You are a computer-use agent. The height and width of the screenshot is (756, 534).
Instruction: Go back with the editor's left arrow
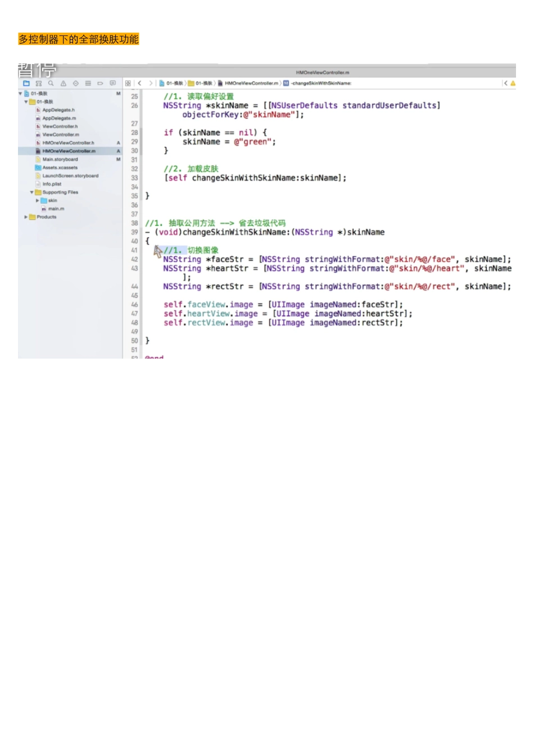(x=139, y=83)
